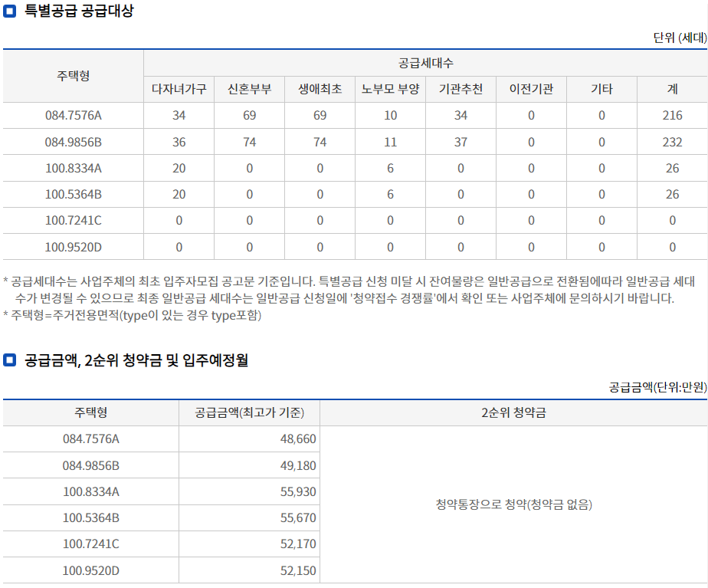Click the '공급금액(단위:만원)' unit label

click(658, 387)
